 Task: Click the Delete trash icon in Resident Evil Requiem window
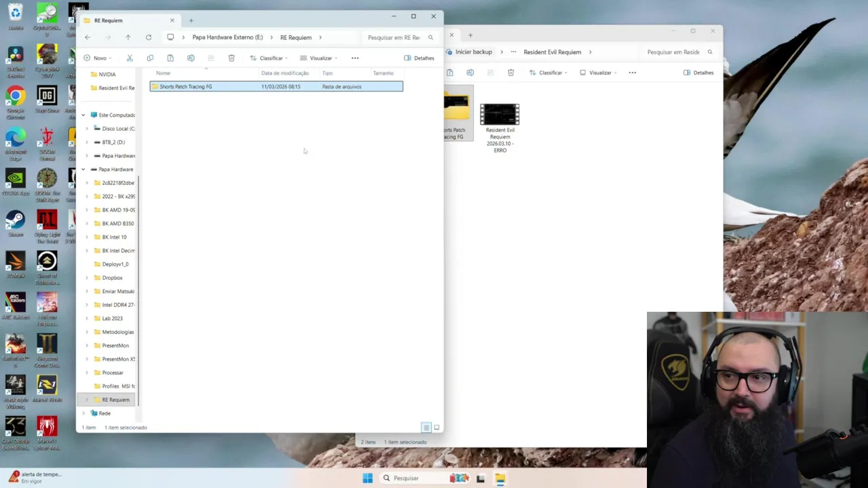pyautogui.click(x=511, y=73)
